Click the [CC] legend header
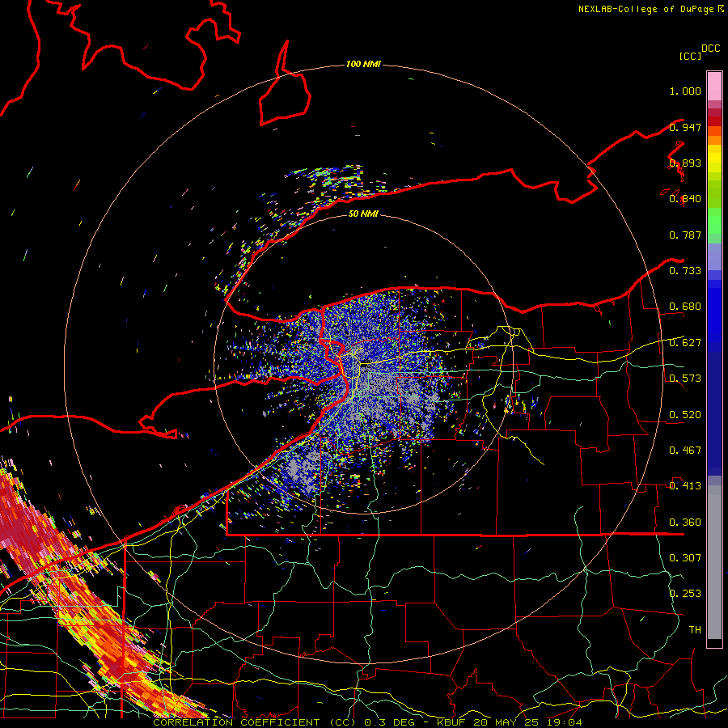 [x=690, y=56]
